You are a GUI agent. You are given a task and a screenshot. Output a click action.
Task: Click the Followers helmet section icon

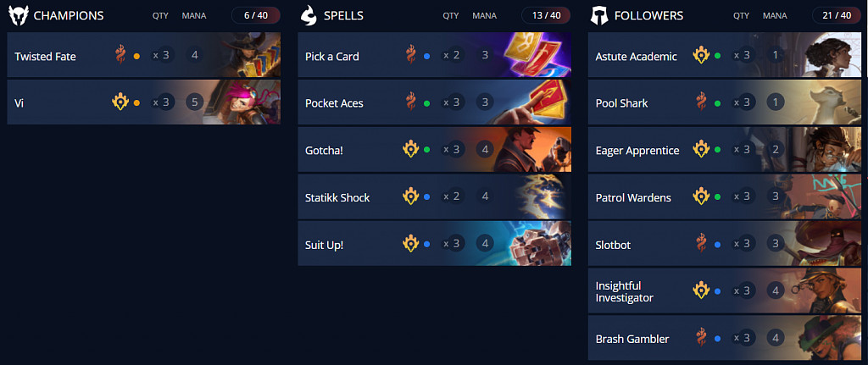coord(598,15)
